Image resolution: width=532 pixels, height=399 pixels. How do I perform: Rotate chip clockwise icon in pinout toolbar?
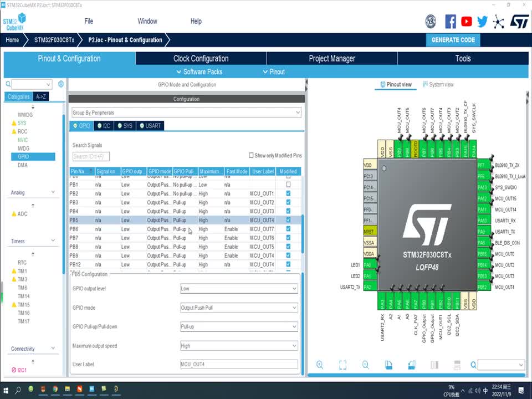[388, 365]
